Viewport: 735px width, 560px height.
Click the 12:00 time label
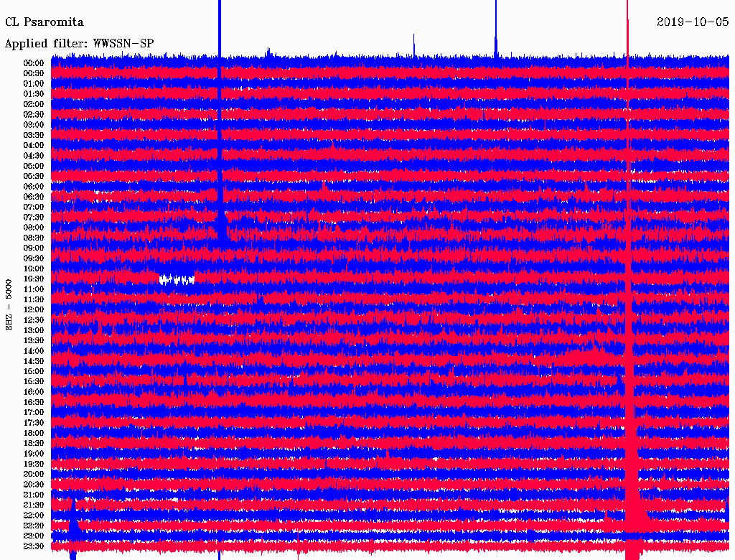tap(34, 310)
